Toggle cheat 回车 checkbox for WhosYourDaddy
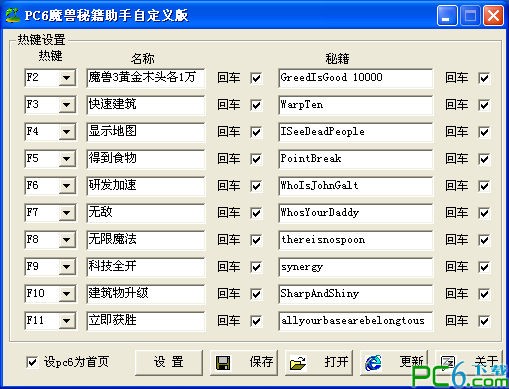 [x=484, y=213]
